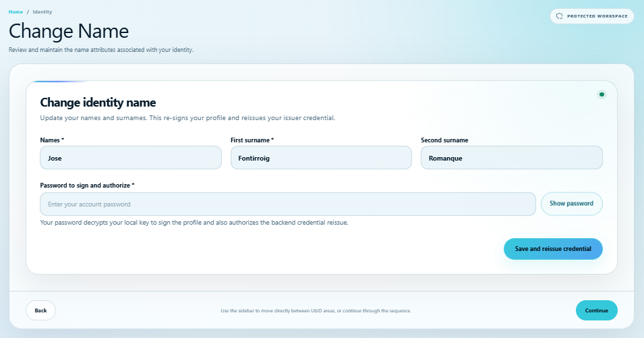This screenshot has height=338, width=644.
Task: Click the Second surname label
Action: click(x=444, y=140)
